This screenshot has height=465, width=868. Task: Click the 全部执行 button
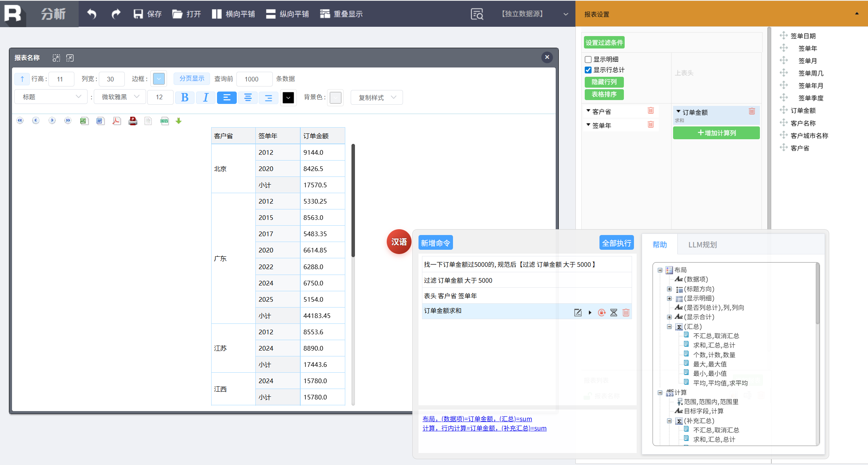(616, 243)
